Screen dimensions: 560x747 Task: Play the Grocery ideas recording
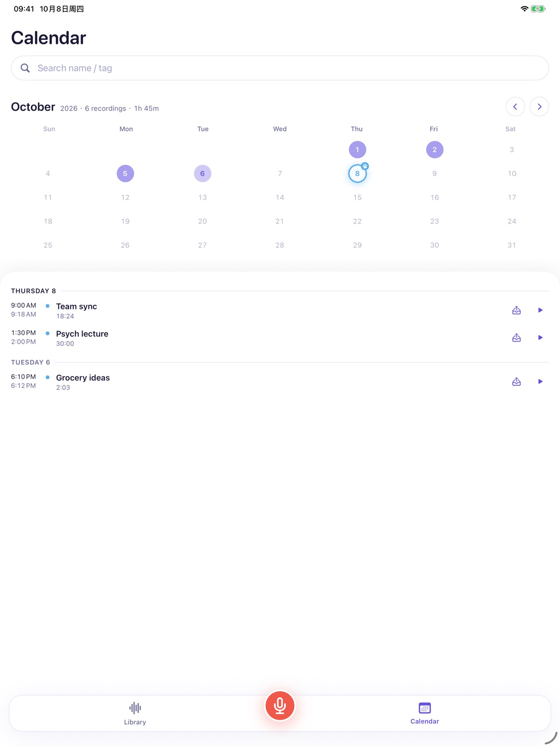tap(540, 381)
